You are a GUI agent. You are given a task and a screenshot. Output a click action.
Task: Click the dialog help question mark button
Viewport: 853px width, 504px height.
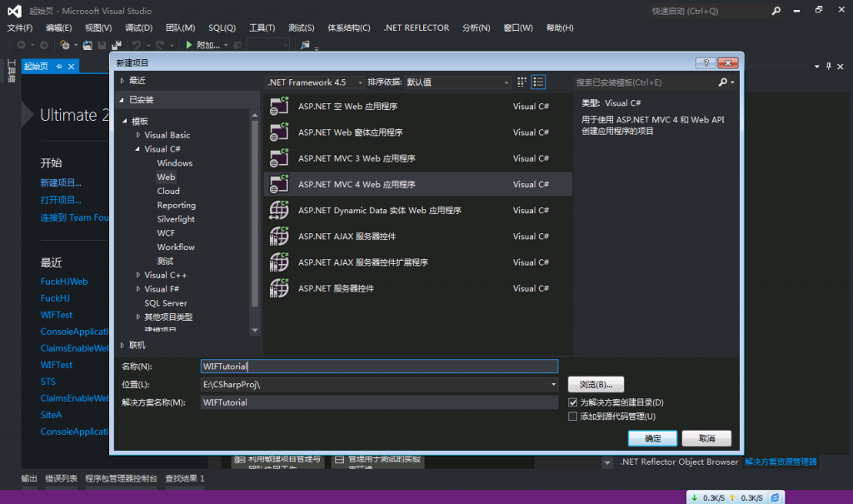[706, 63]
